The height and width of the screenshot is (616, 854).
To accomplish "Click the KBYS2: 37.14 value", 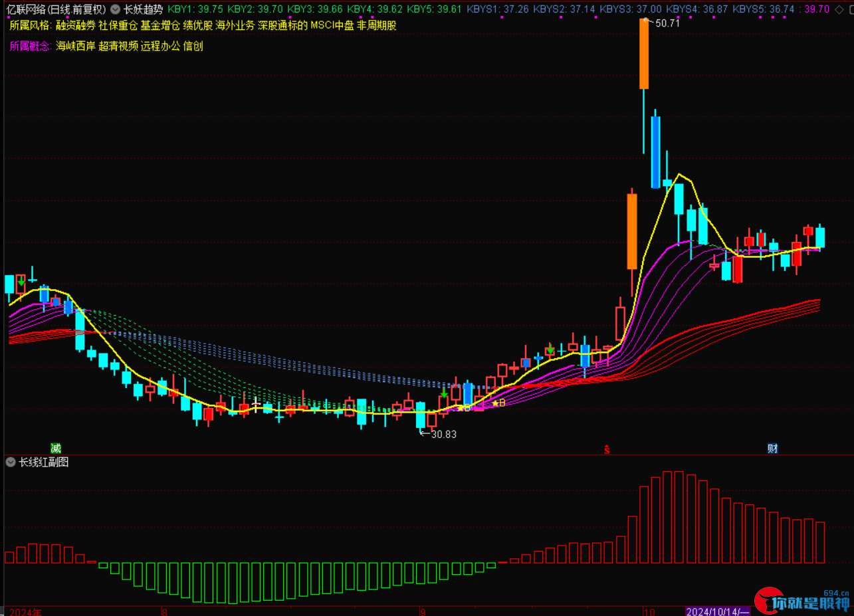I will 564,9.
